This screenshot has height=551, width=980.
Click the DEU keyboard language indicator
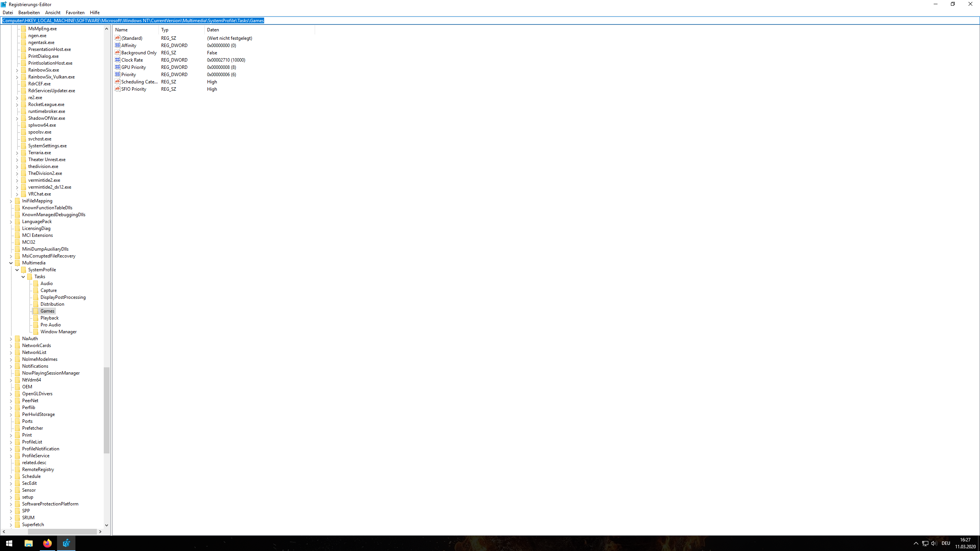tap(946, 543)
